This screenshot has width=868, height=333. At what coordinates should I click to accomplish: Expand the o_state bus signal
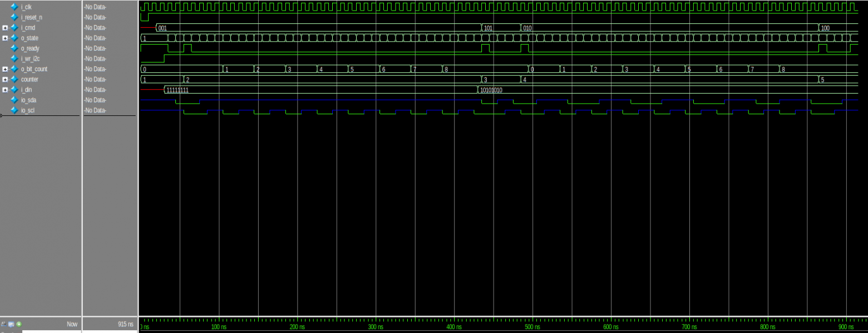coord(4,38)
